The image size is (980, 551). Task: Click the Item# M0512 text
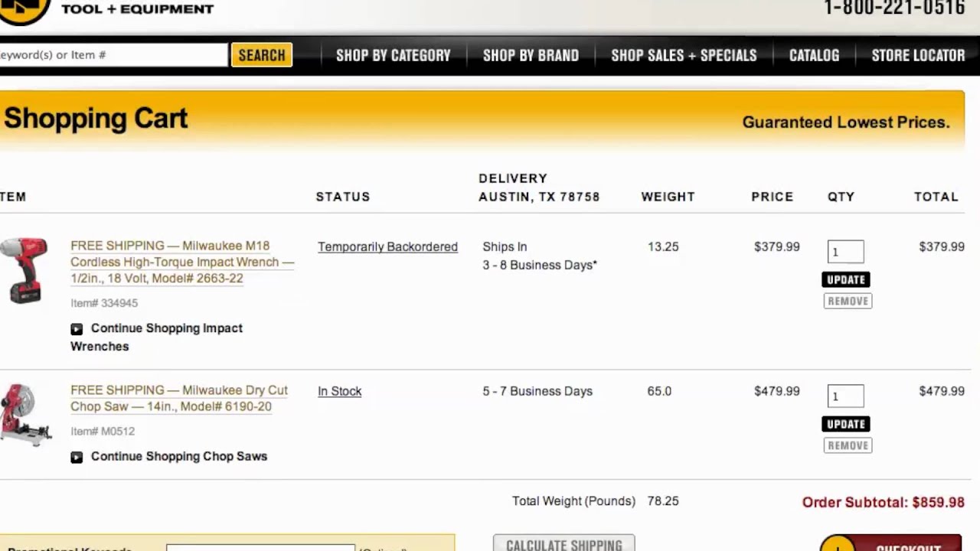(x=103, y=432)
